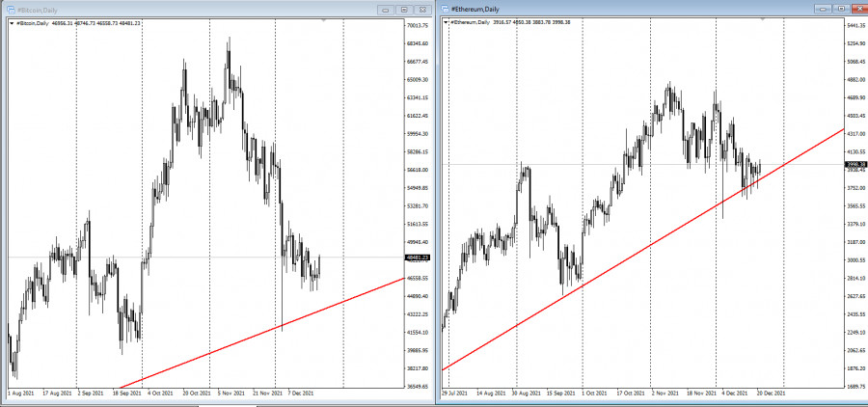The image size is (868, 407).
Task: Click the 2 Nov 2021 date label
Action: [665, 393]
